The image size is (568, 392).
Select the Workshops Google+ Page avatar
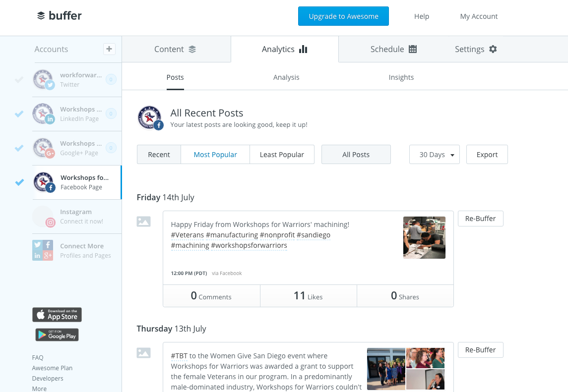(x=44, y=148)
